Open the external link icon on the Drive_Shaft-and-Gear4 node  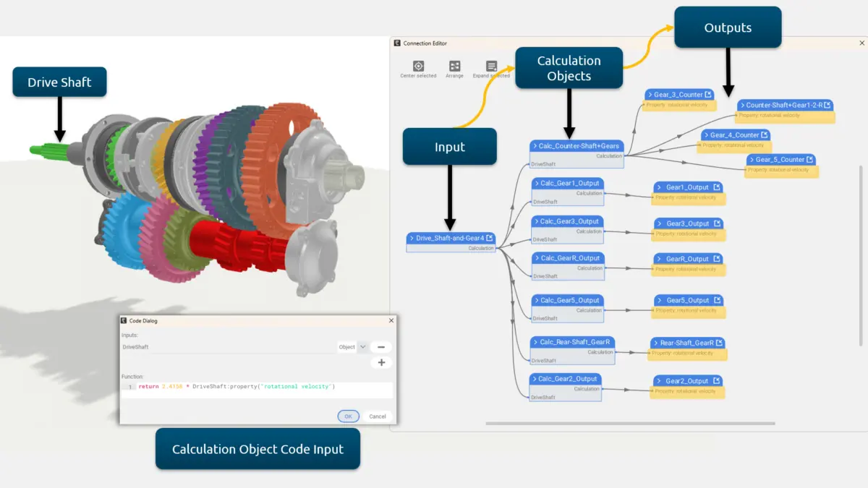(490, 238)
